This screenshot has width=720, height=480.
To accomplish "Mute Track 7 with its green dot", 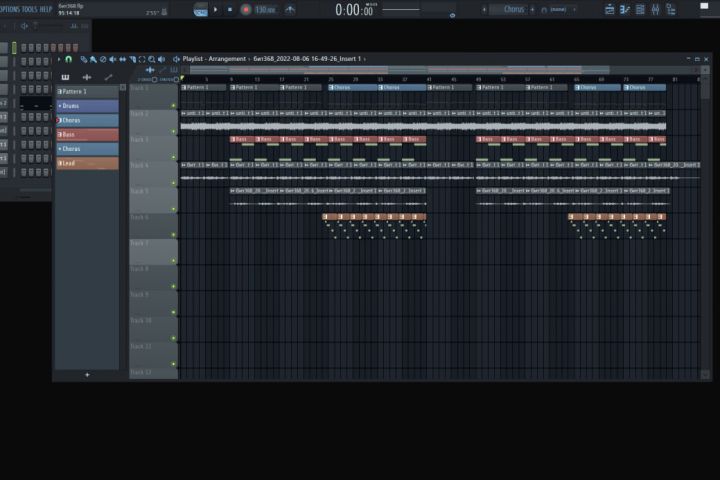I will (x=174, y=260).
